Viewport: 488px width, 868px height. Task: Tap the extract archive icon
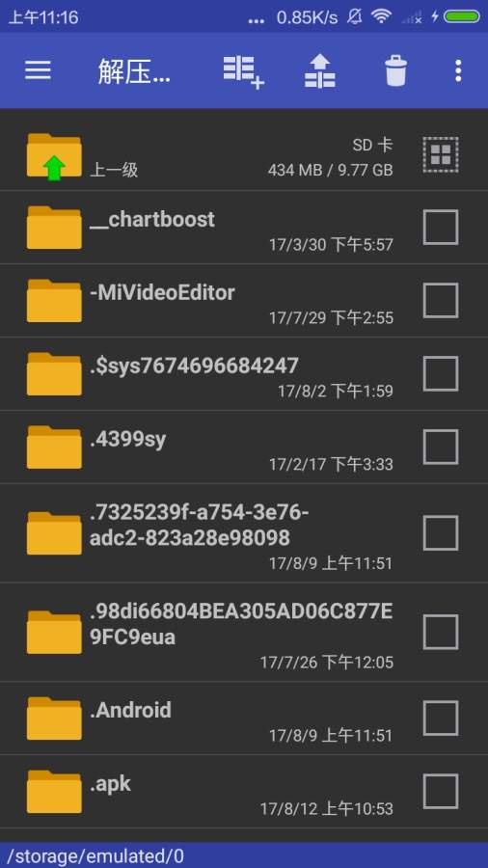tap(320, 70)
